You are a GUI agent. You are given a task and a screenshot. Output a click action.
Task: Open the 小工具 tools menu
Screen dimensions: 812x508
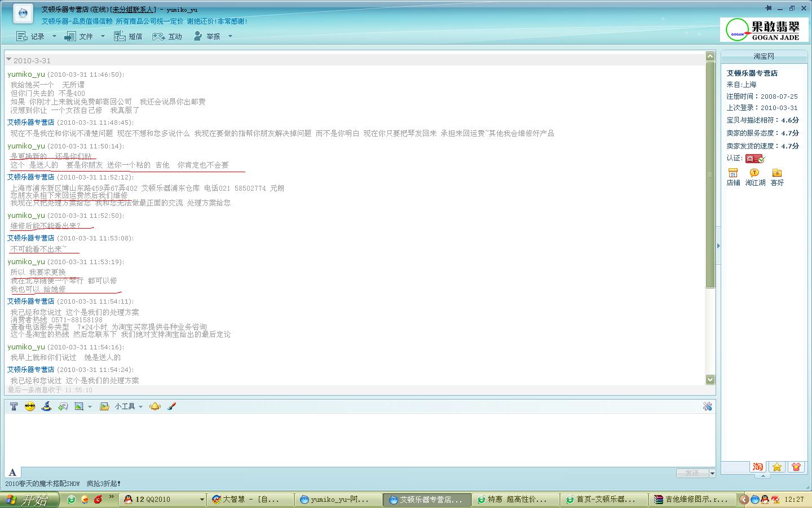click(129, 406)
